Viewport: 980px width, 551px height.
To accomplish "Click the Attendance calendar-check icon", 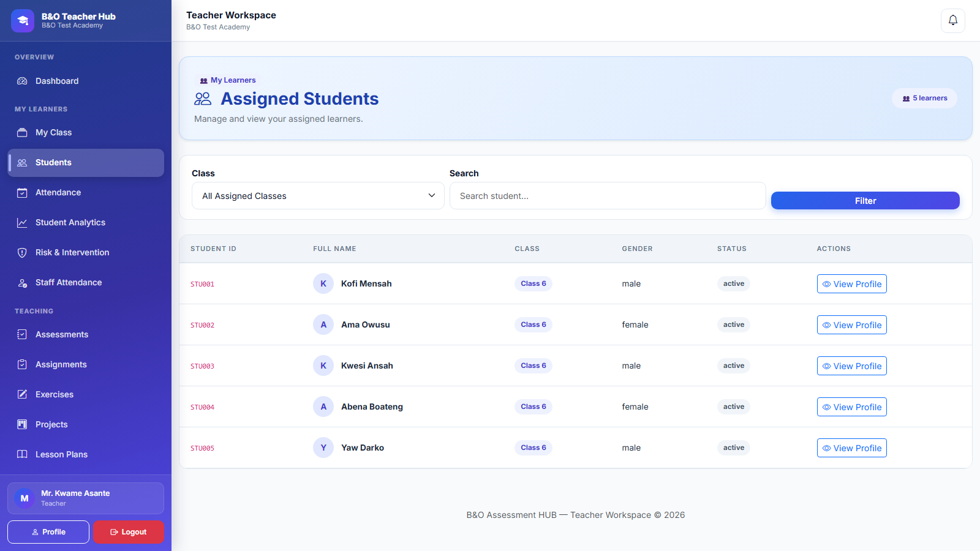I will click(x=22, y=192).
